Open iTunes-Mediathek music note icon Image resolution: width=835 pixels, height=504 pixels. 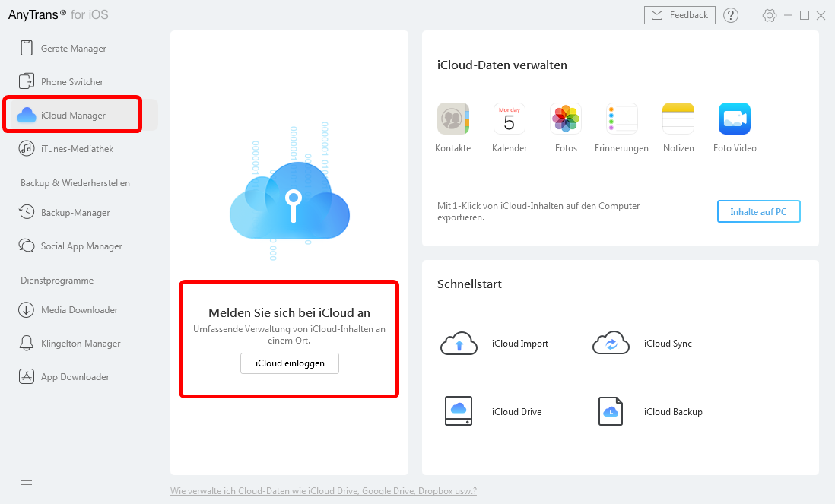[x=26, y=148]
